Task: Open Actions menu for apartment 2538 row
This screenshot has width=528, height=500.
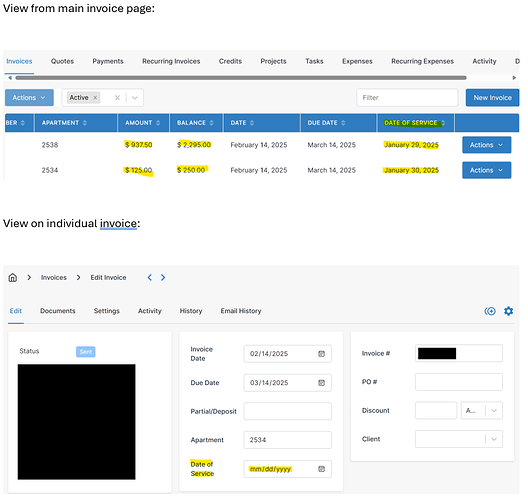Action: 487,145
